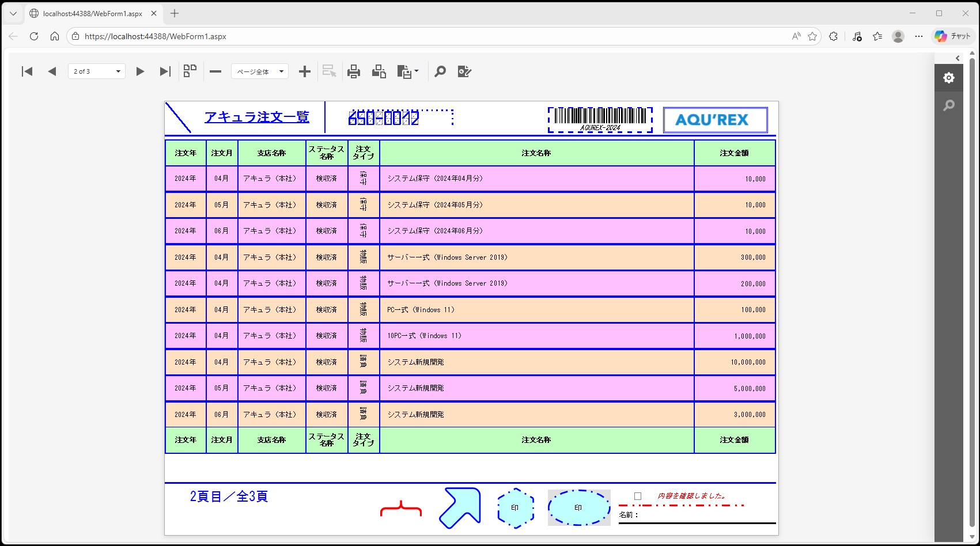Collapse the right side panel chevron
Viewport: 980px width, 546px height.
tap(958, 58)
